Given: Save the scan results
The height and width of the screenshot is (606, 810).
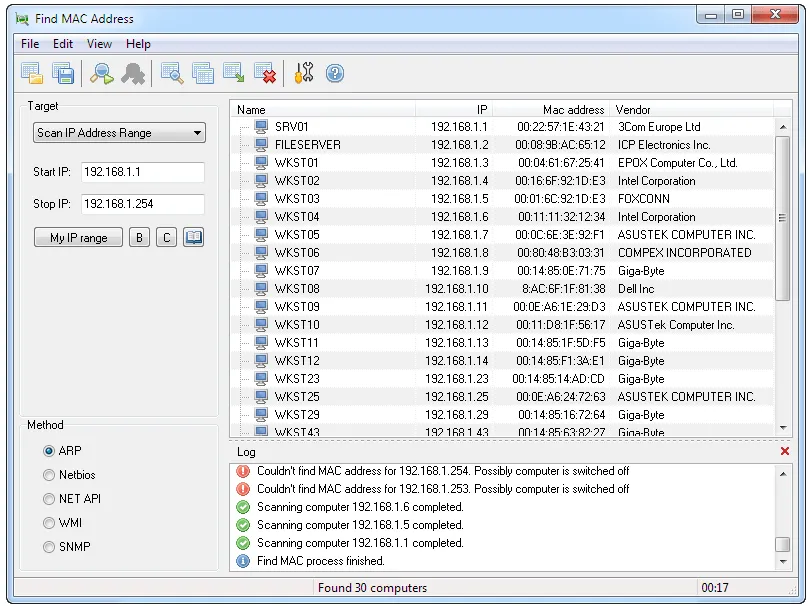Looking at the screenshot, I should click(63, 72).
